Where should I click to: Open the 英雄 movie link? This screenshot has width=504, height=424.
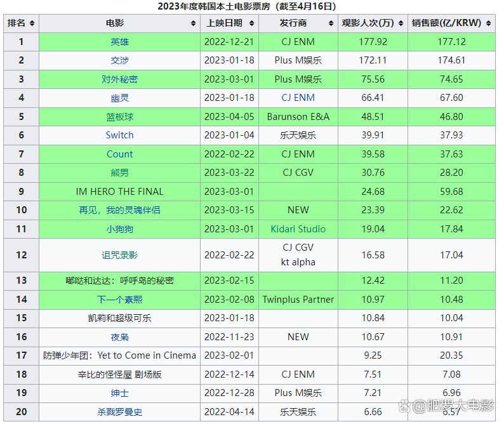click(119, 42)
